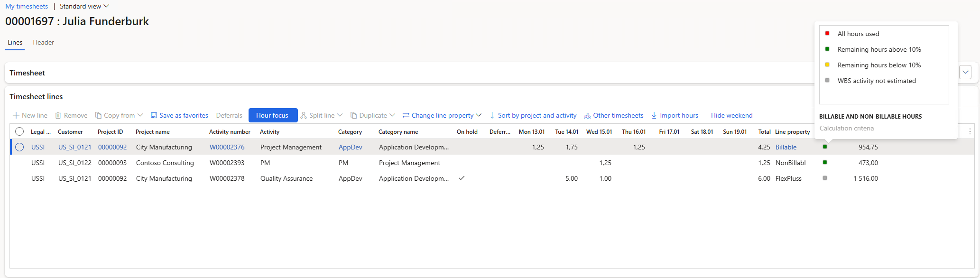Image resolution: width=980 pixels, height=278 pixels.
Task: Open Other timesheets from toolbar
Action: [613, 115]
